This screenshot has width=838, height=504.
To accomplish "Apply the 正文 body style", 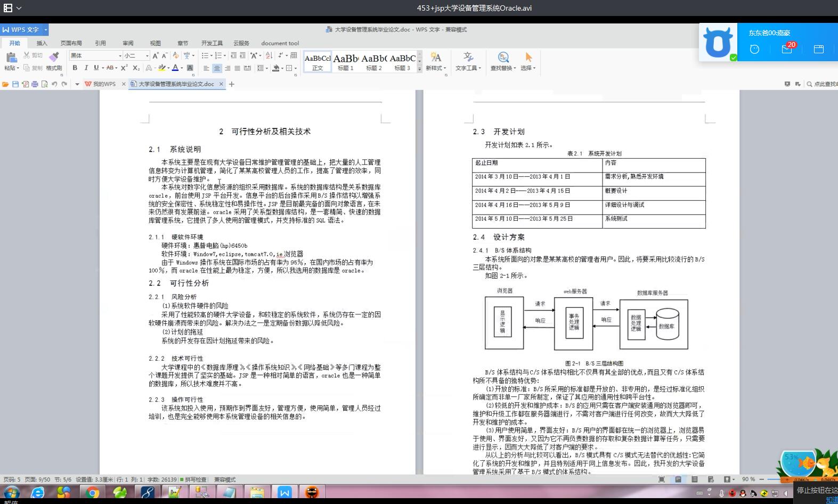I will 318,62.
